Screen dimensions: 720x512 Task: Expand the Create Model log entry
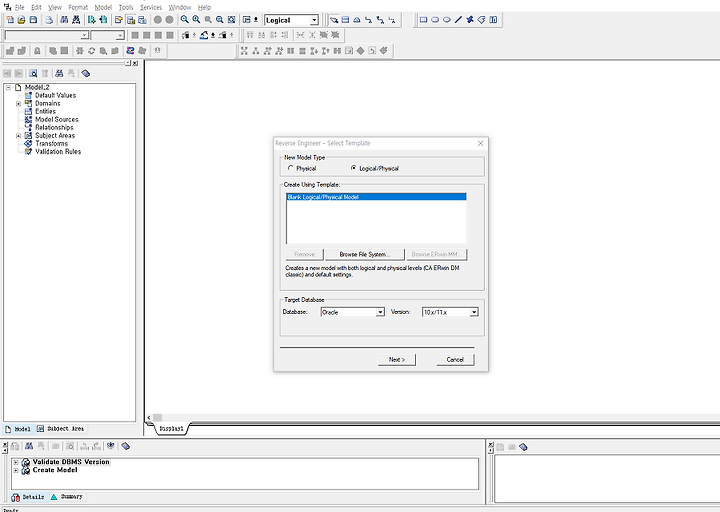[16, 471]
